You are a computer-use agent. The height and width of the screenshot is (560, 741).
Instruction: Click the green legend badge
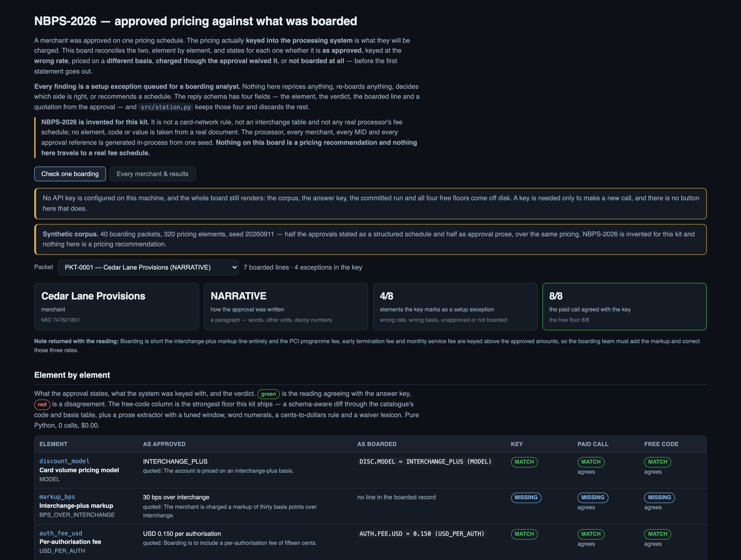[268, 394]
